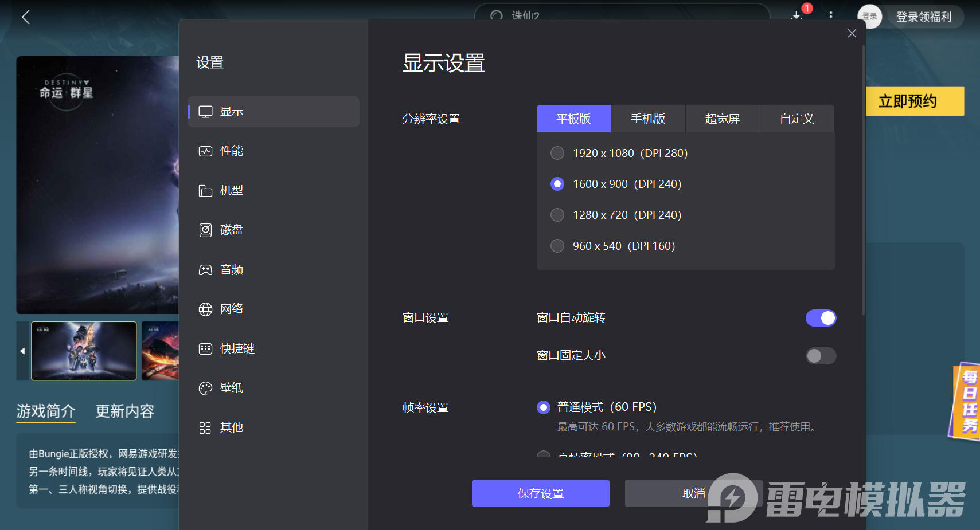Open the 性能 performance settings icon
This screenshot has height=530, width=980.
[205, 151]
